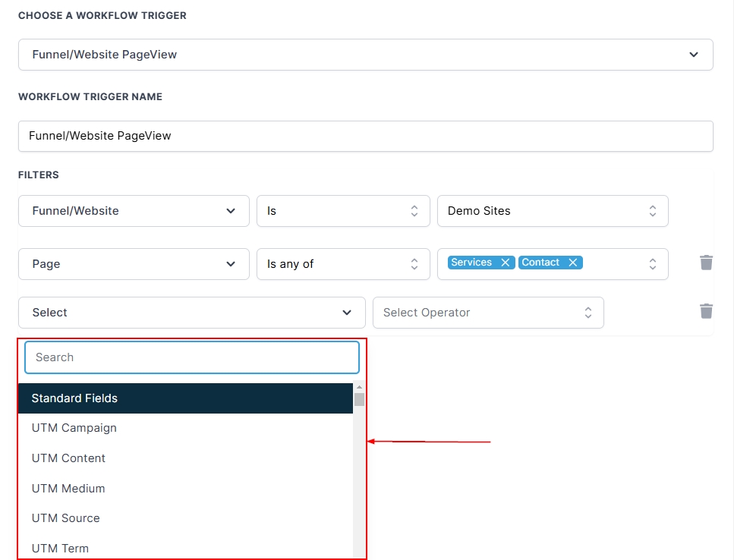Viewport: 734px width, 560px height.
Task: Edit the workflow trigger name field
Action: point(365,136)
